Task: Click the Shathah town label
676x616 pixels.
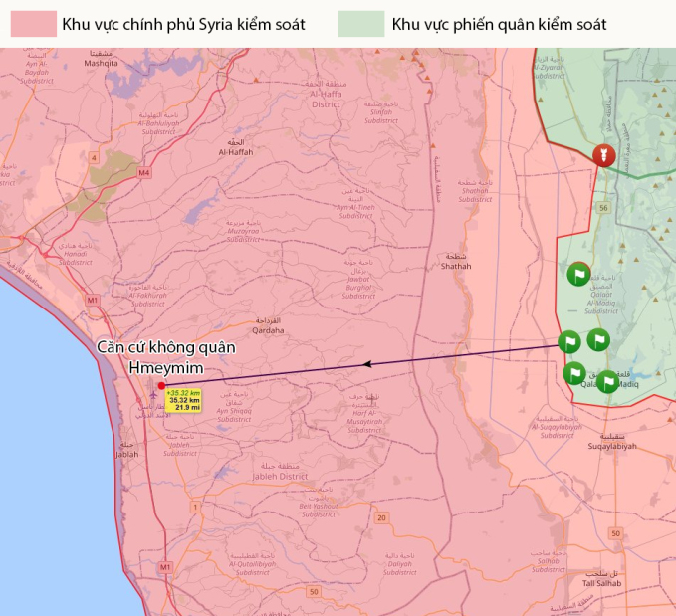Action: click(455, 266)
